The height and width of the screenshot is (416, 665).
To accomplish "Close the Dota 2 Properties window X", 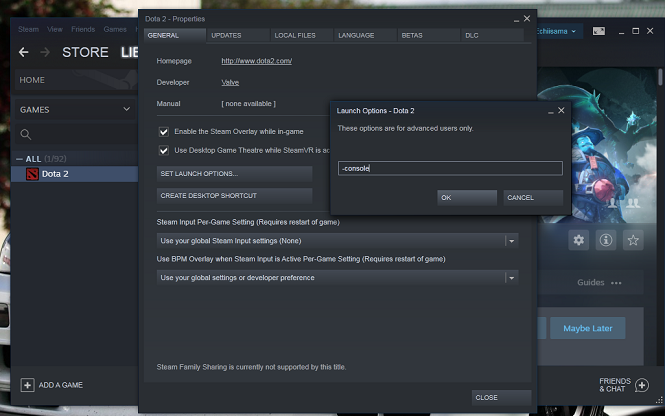I will pyautogui.click(x=527, y=18).
